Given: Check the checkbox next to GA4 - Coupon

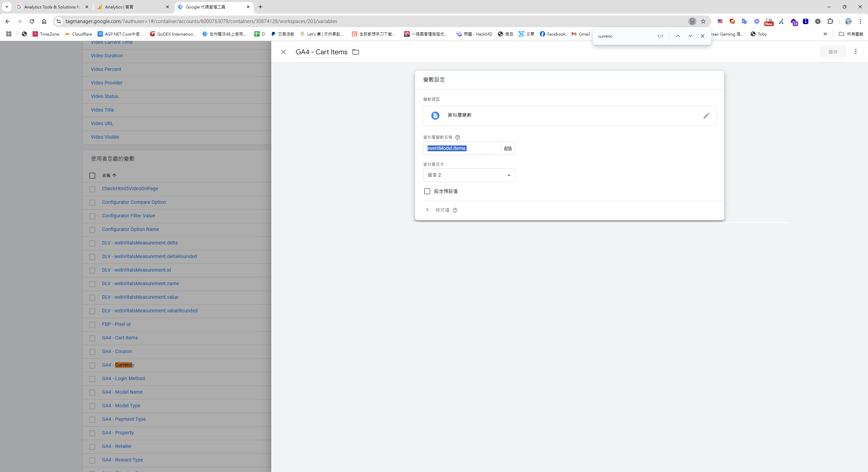Looking at the screenshot, I should click(x=92, y=352).
